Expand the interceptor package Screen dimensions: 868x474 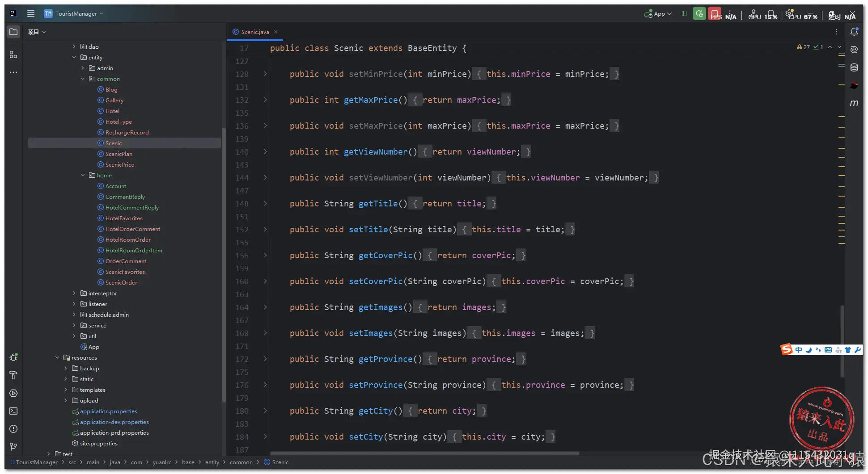(x=74, y=293)
